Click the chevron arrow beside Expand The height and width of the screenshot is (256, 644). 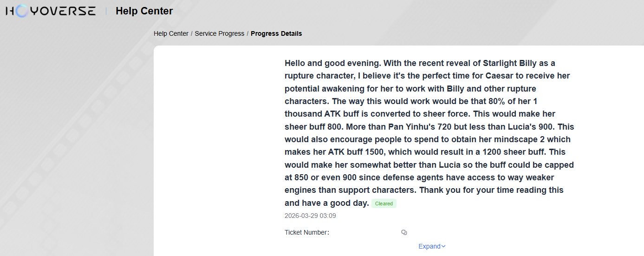click(443, 247)
